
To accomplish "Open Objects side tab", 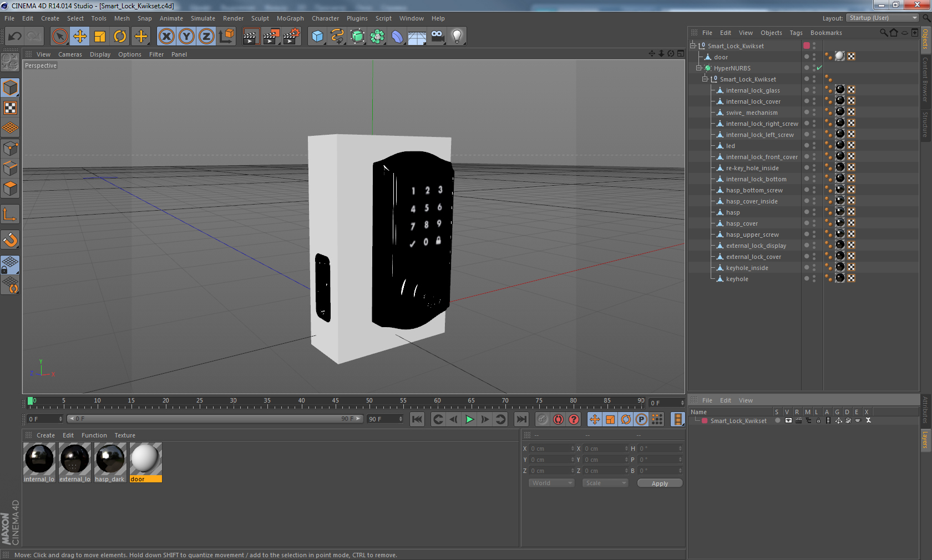I will pos(926,39).
